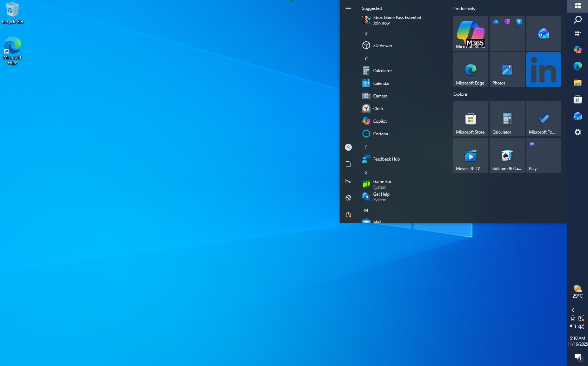Start the Camera app
588x366 pixels.
(x=380, y=96)
